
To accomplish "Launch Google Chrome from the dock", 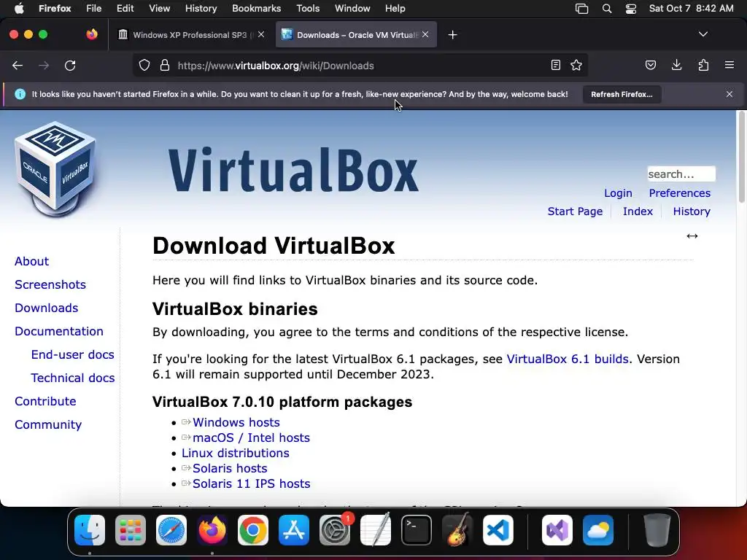I will click(x=253, y=530).
